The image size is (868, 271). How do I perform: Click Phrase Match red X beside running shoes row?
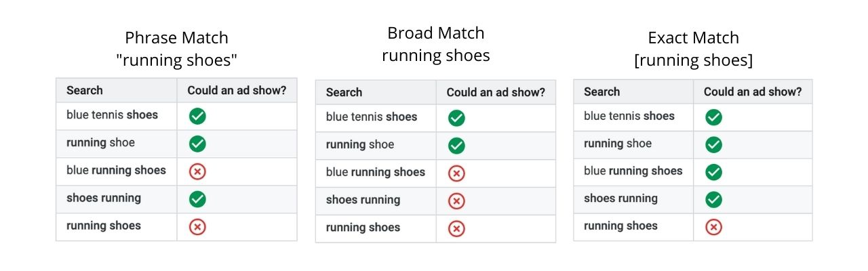tap(197, 227)
